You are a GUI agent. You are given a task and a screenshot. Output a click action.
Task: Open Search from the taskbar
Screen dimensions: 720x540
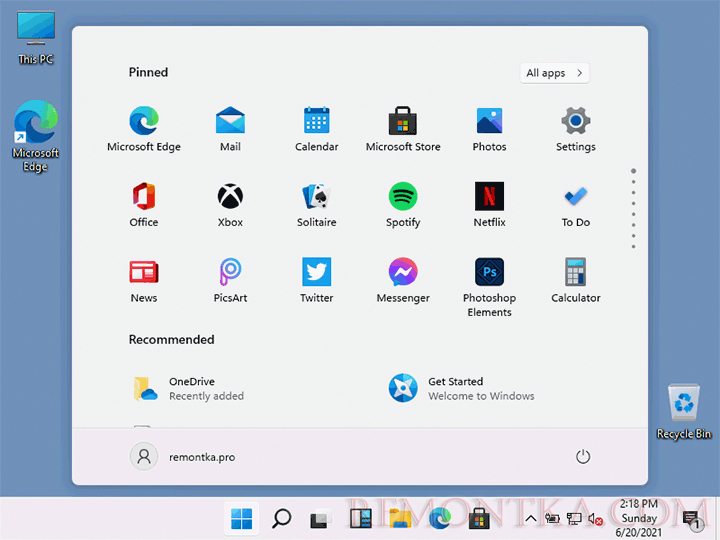coord(281,519)
